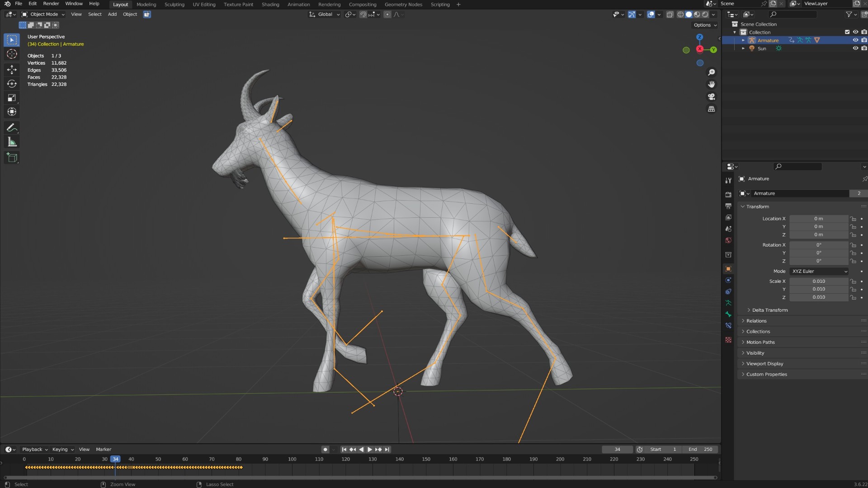Open Global transform orientation dropdown
The width and height of the screenshot is (868, 488).
click(325, 14)
